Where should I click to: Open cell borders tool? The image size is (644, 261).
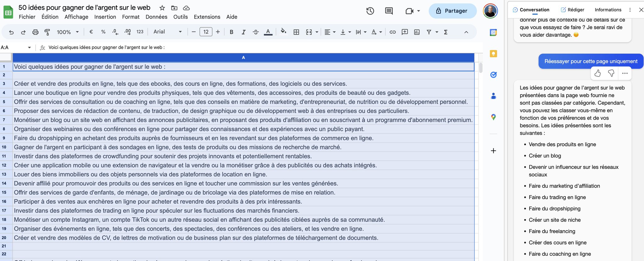click(x=296, y=32)
